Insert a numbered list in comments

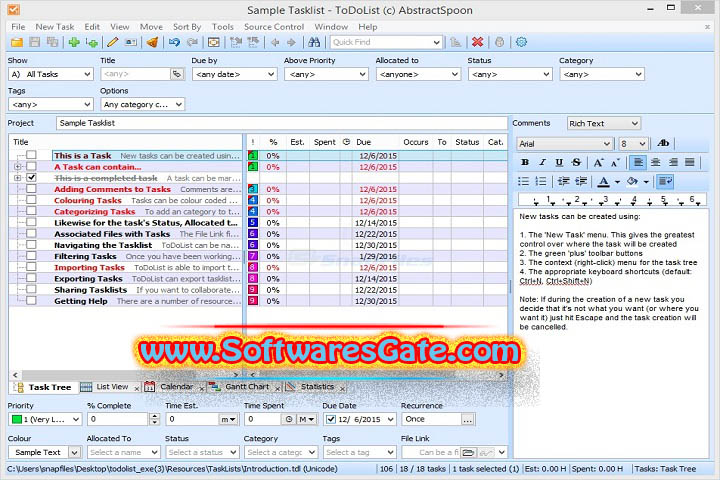click(x=541, y=181)
